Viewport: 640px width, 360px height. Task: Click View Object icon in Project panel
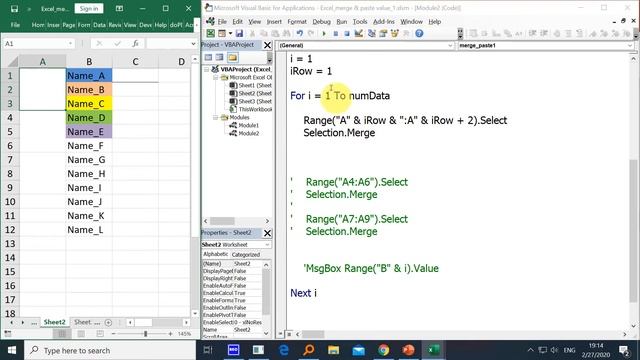[220, 58]
